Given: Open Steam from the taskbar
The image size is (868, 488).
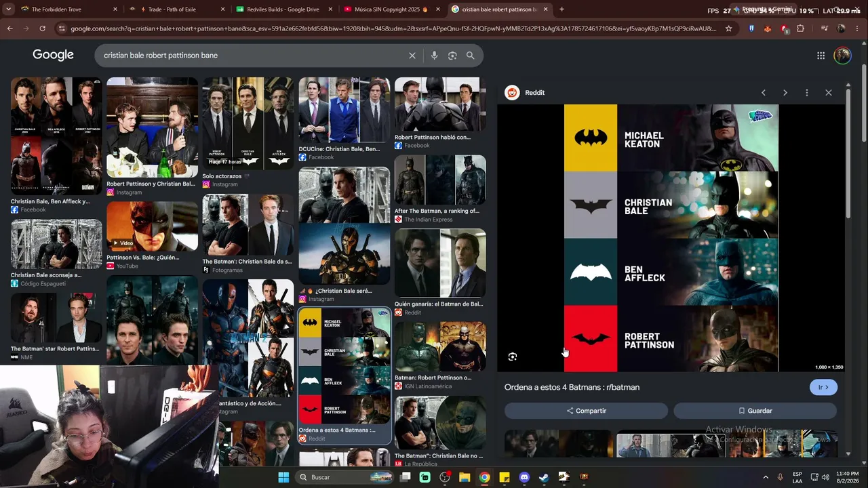Looking at the screenshot, I should 544,477.
